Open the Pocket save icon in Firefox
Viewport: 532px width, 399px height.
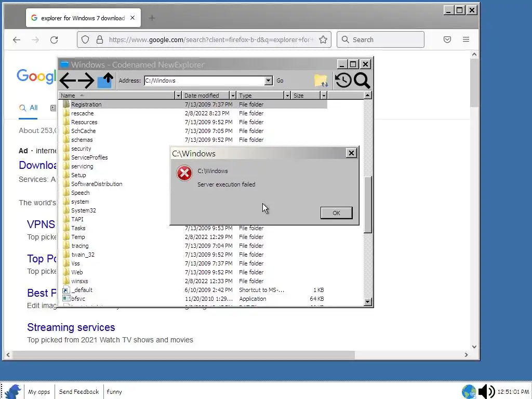447,39
